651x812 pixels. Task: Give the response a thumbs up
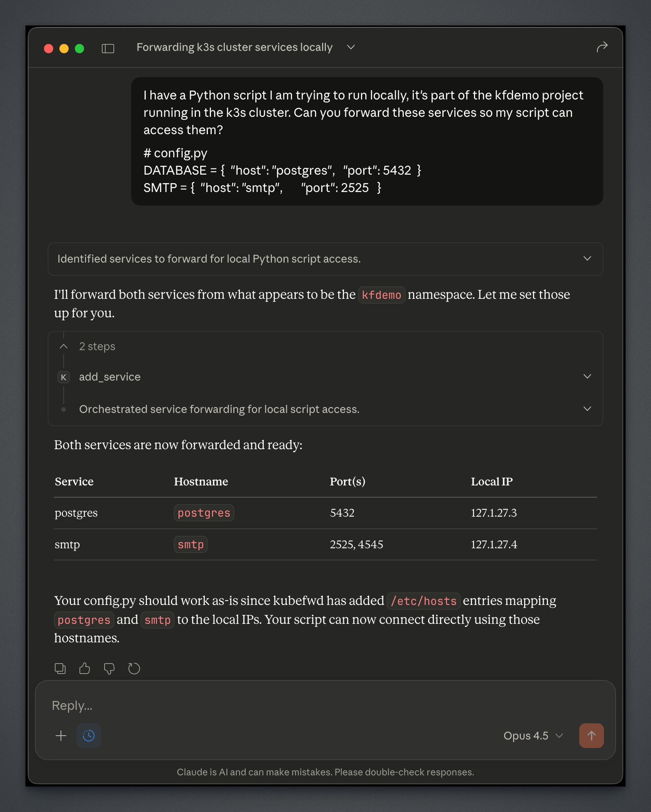coord(84,668)
